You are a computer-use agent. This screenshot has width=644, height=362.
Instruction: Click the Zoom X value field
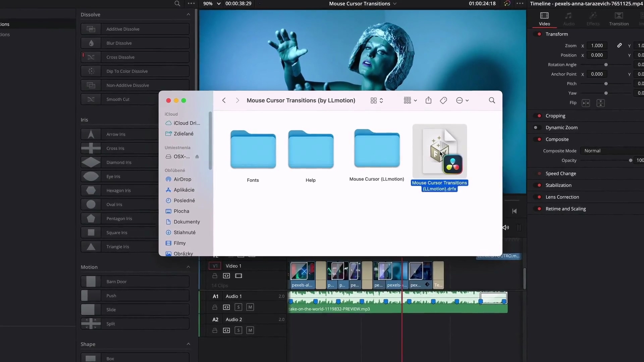pyautogui.click(x=597, y=46)
